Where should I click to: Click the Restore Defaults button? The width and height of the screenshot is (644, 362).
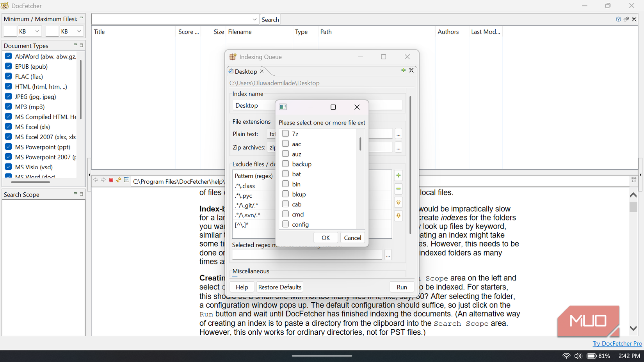pos(280,287)
